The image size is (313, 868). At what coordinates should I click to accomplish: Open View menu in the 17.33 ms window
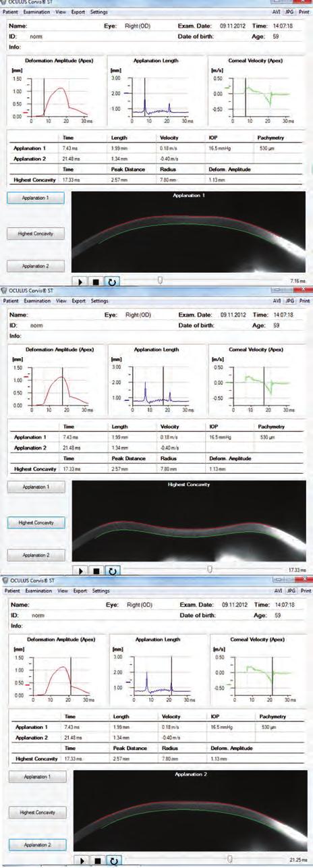tap(61, 300)
